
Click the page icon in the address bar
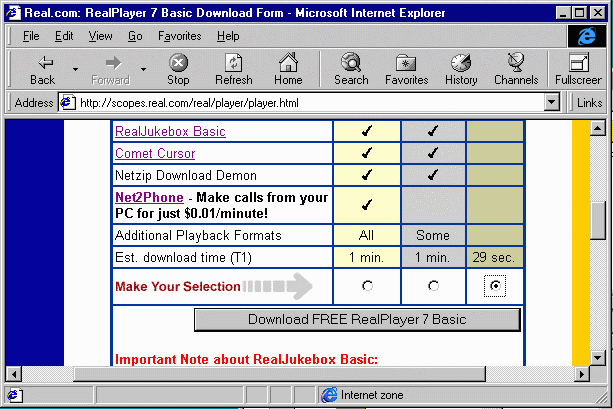tap(67, 103)
